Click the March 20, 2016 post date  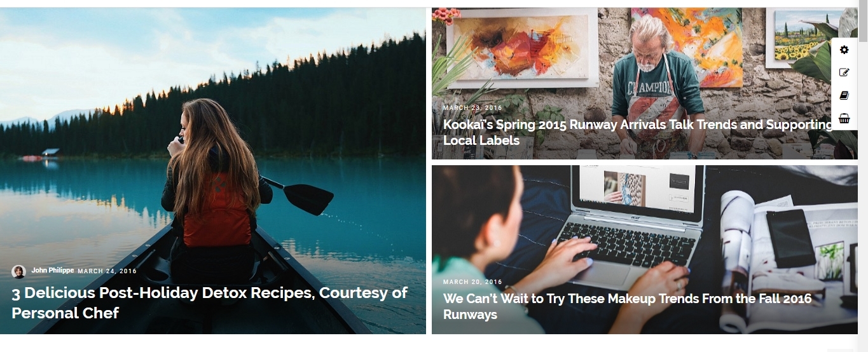point(472,282)
